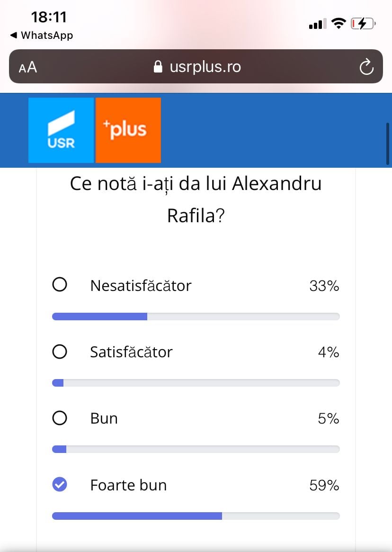Image resolution: width=392 pixels, height=552 pixels.
Task: Click the checked Foarte bun radio button
Action: tap(60, 485)
